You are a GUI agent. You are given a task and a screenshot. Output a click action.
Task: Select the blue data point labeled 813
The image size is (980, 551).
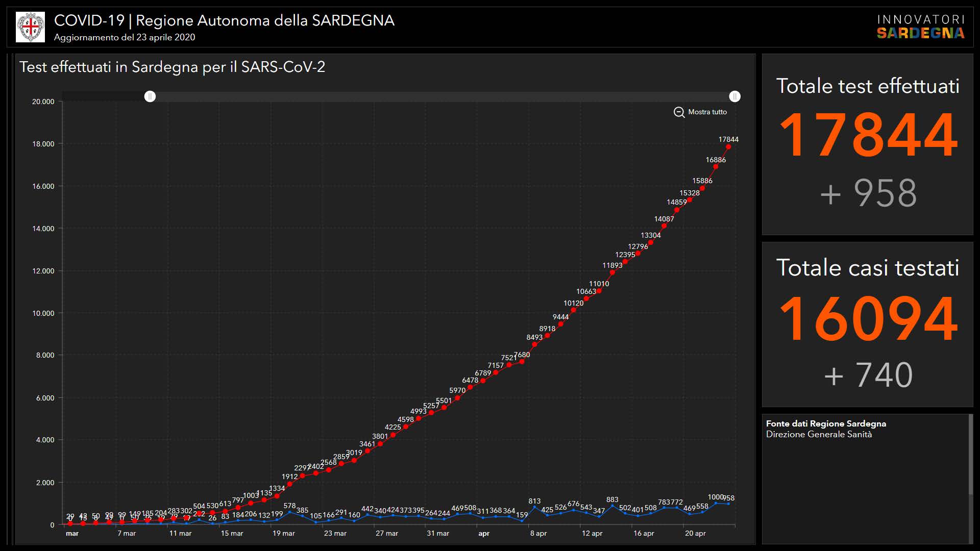pos(534,508)
